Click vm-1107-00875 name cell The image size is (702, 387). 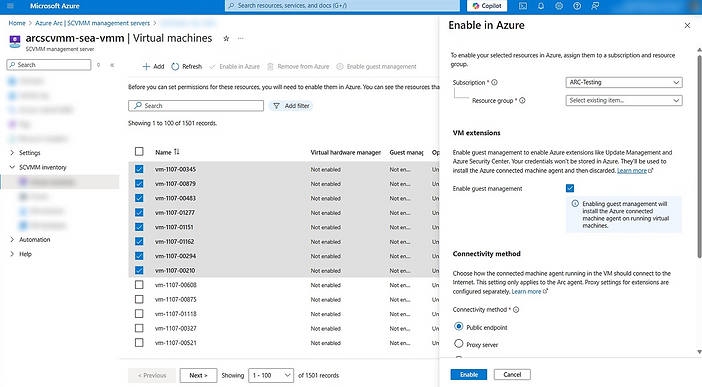point(176,299)
